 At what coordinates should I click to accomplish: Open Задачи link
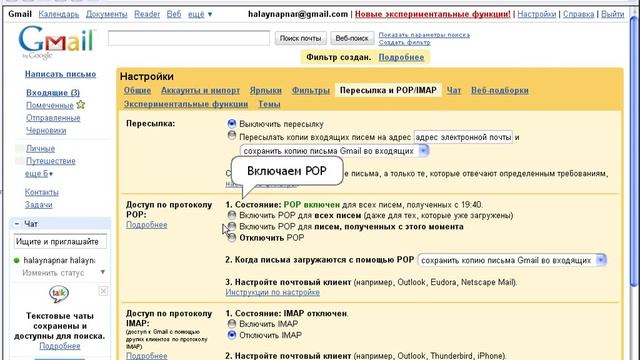(38, 205)
